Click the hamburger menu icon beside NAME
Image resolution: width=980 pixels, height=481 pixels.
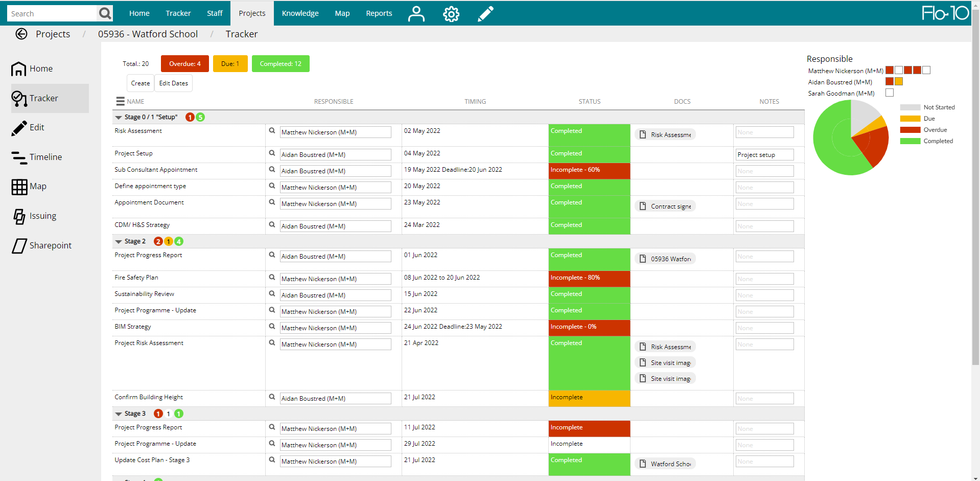point(120,101)
